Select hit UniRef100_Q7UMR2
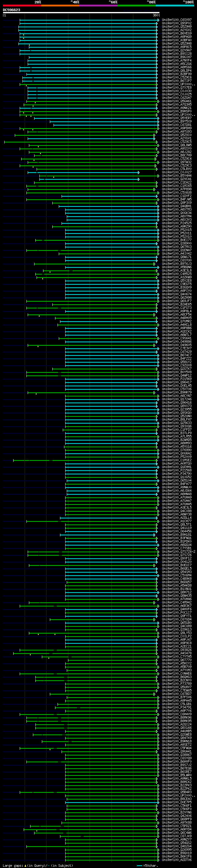The image size is (197, 868). 177,321
